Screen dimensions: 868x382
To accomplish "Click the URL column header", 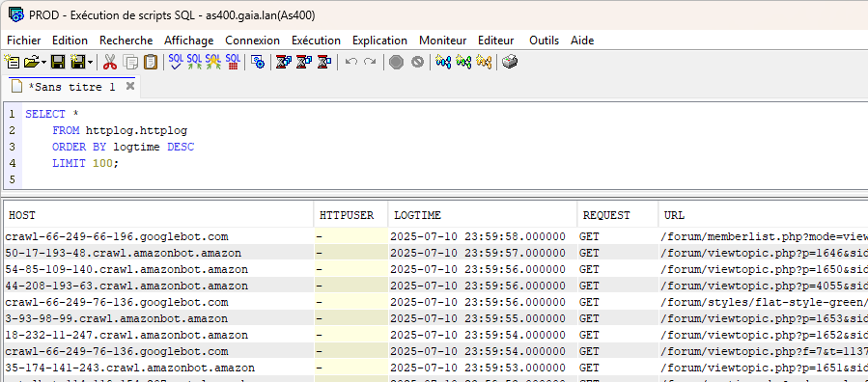I will click(763, 216).
